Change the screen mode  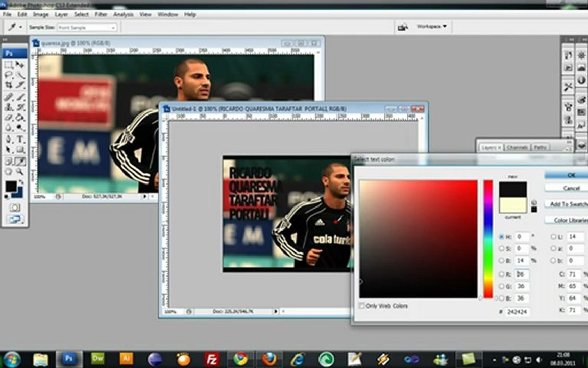coord(15,219)
